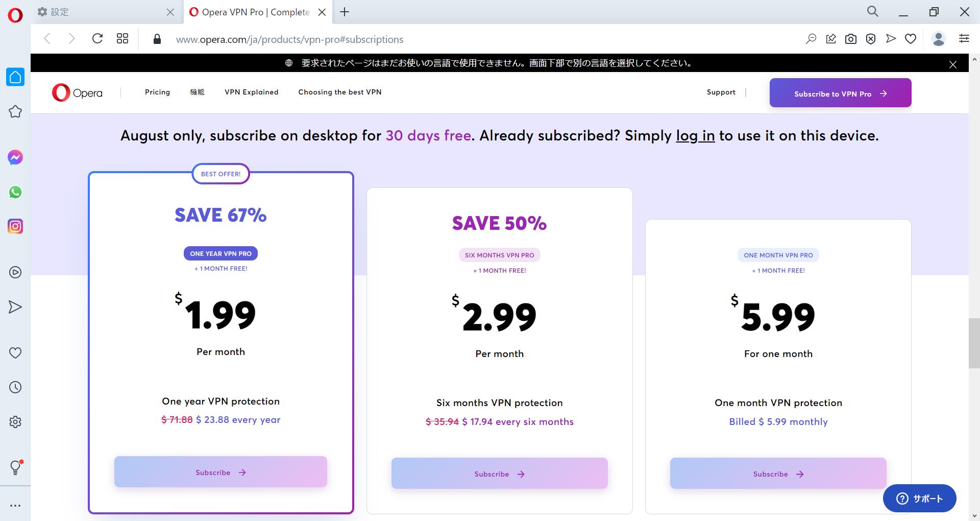Open WhatsApp from the sidebar
This screenshot has width=980, height=521.
[15, 192]
